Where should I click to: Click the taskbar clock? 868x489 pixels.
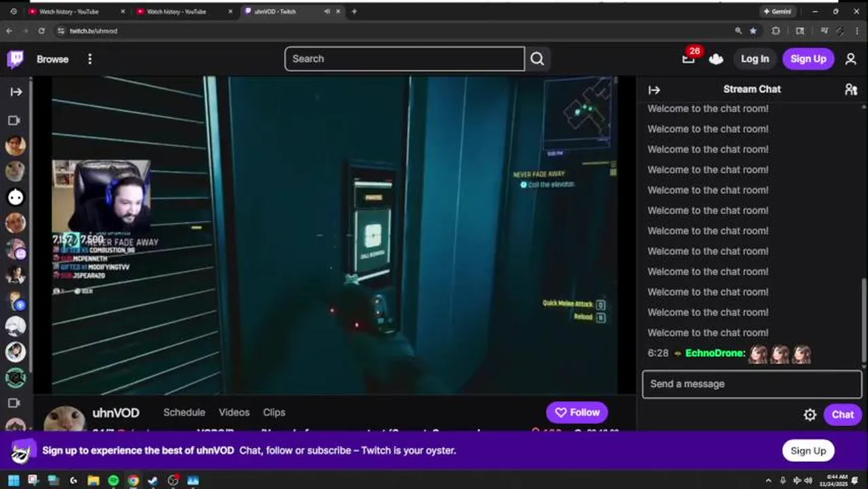click(x=832, y=480)
